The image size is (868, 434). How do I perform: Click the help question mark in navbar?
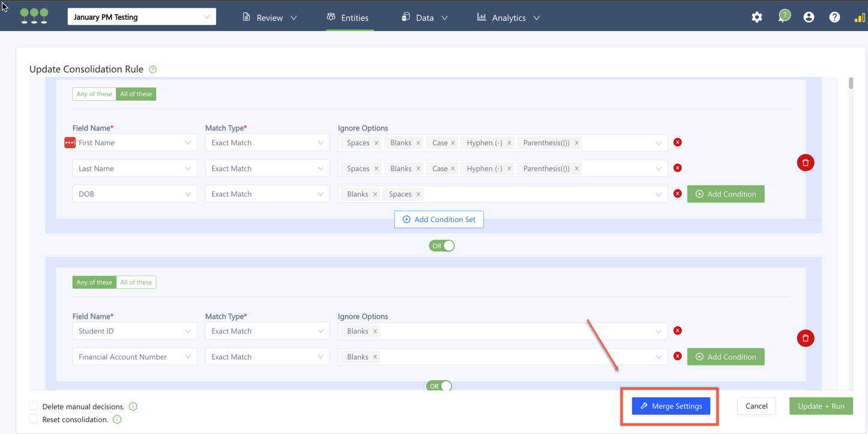click(x=834, y=17)
